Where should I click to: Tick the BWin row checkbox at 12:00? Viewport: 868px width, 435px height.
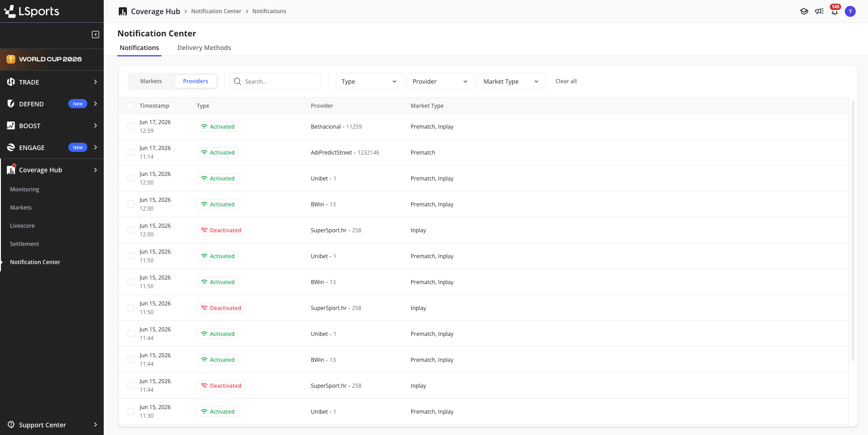point(131,204)
